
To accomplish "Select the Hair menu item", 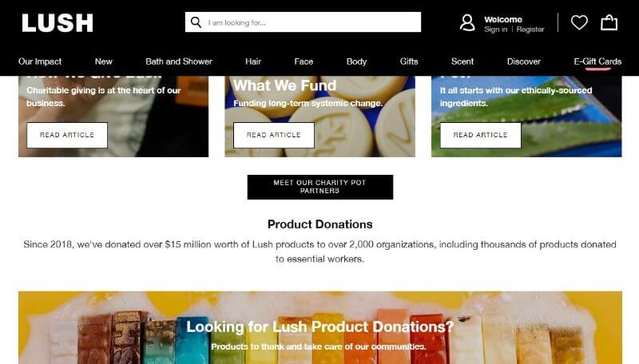I will (x=253, y=61).
